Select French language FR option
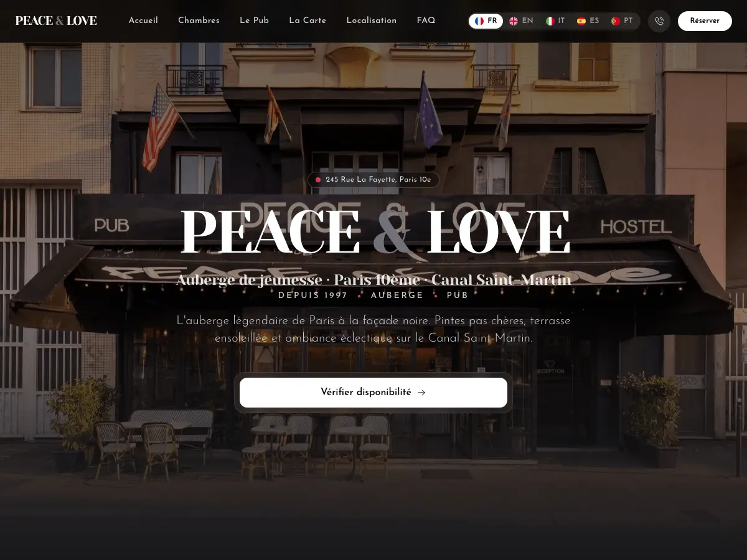The height and width of the screenshot is (560, 747). tap(486, 21)
